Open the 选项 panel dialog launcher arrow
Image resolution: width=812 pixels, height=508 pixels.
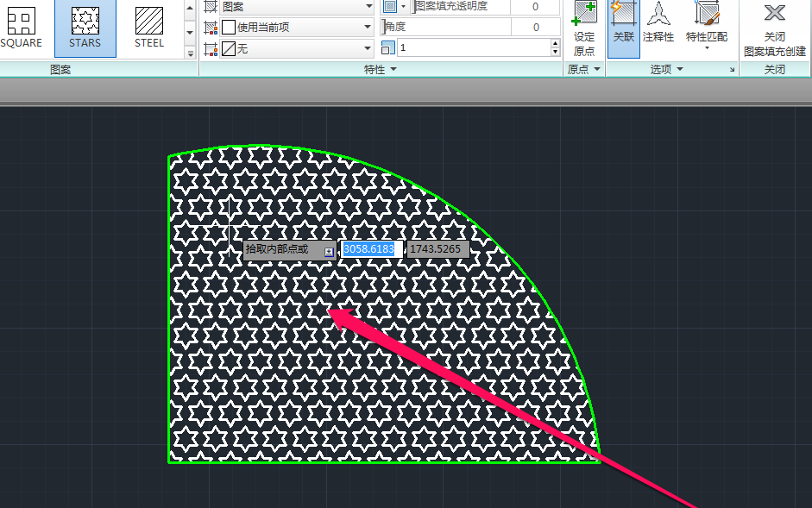tap(732, 69)
